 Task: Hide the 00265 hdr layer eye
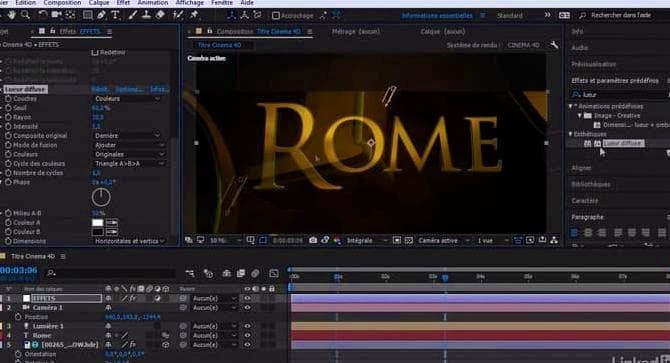[x=247, y=345]
